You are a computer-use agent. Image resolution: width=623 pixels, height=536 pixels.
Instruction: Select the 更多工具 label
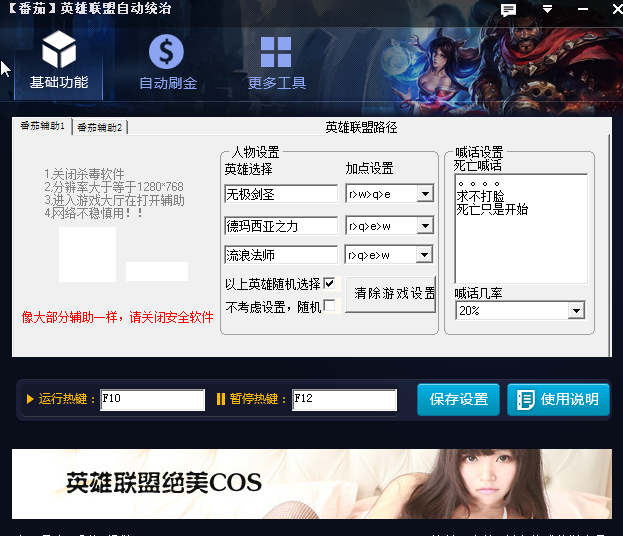pos(277,83)
